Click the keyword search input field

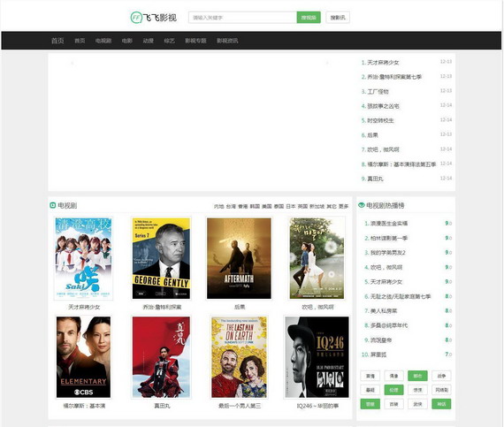[x=242, y=18]
